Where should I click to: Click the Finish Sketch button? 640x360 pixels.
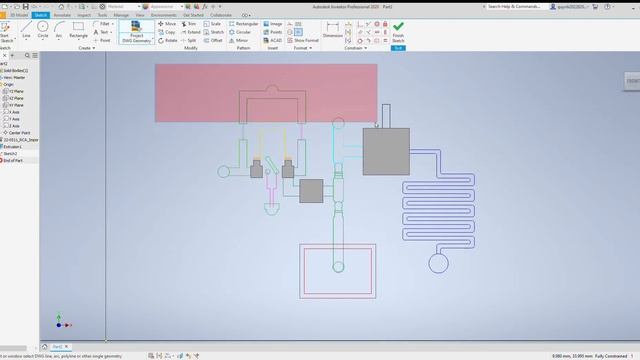click(x=398, y=32)
